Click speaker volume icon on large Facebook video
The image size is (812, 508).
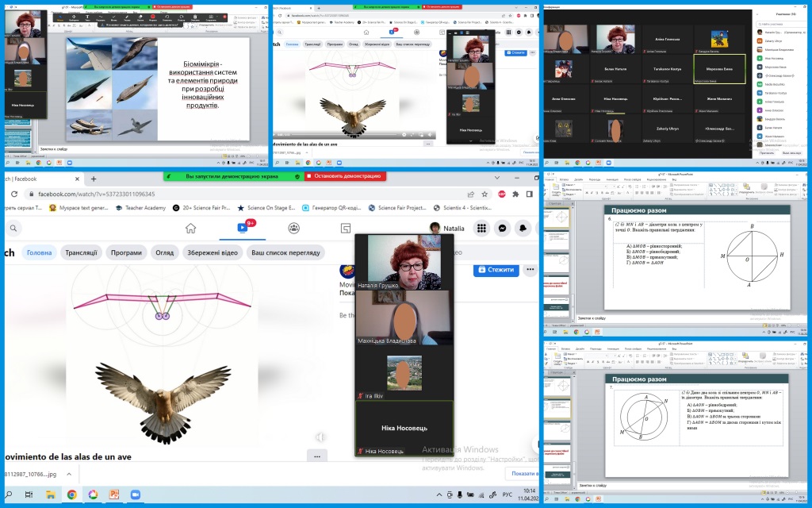[x=320, y=437]
